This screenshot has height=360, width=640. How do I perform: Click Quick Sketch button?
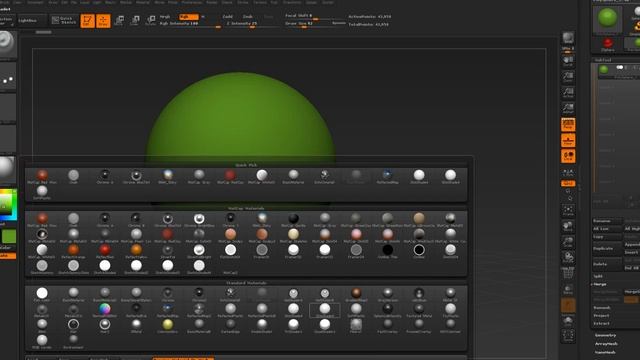click(x=64, y=20)
